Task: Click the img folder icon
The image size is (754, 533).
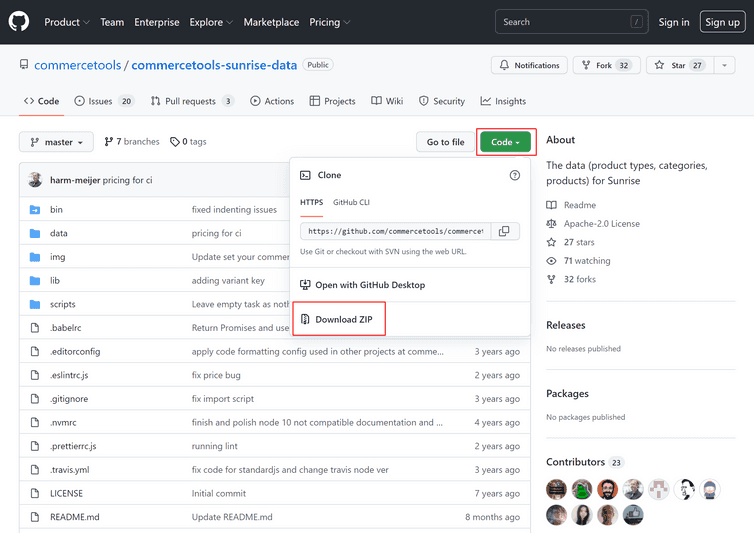Action: 35,257
